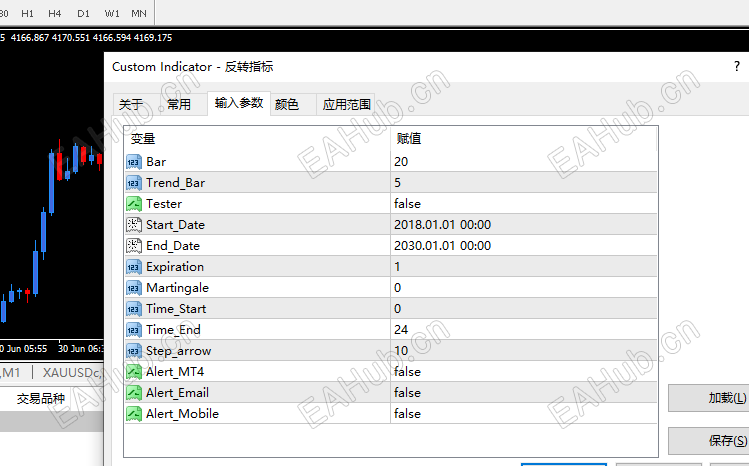Click the integer icon beside Martingale

[134, 288]
